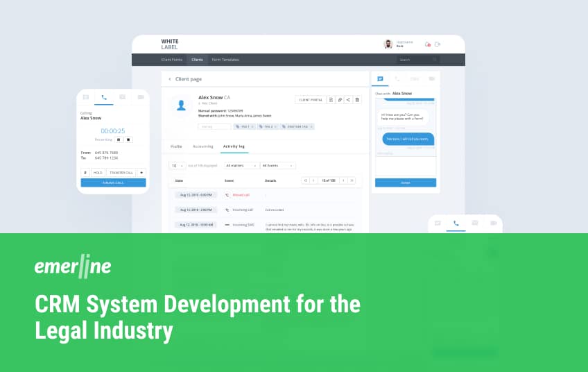The image size is (588, 372).
Task: Open the rows-per-page dropdown showing 10
Action: [178, 166]
